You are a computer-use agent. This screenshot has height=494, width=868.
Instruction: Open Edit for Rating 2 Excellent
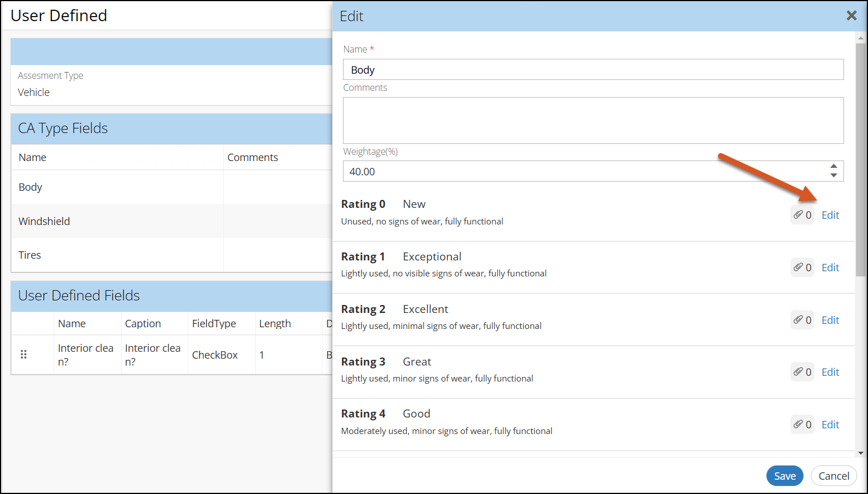[x=830, y=320]
